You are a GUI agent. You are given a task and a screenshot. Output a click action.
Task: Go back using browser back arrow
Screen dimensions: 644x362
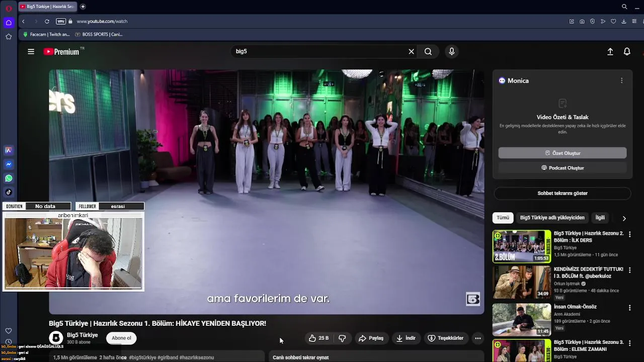[23, 21]
